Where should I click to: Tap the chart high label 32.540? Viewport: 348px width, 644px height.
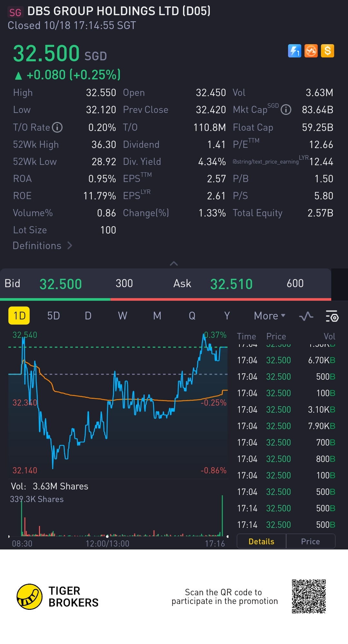click(x=25, y=335)
